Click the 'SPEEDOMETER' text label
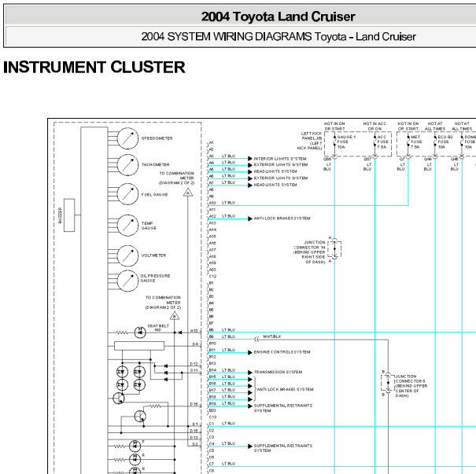This screenshot has width=476, height=474. pos(157,138)
